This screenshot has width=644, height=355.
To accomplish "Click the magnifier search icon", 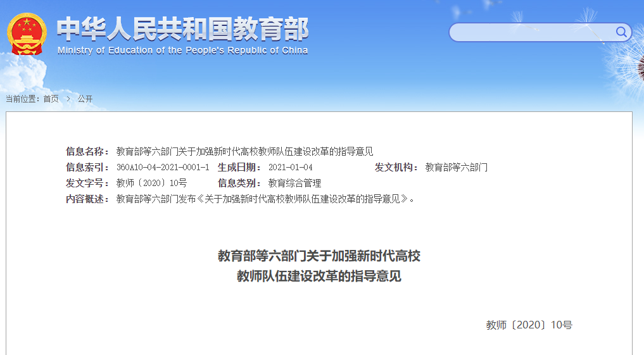I will pos(621,32).
